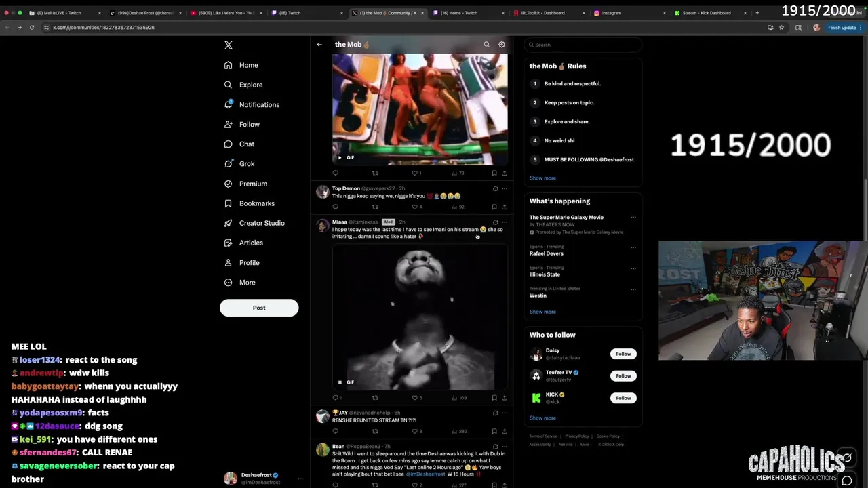
Task: Share JAY's RENSHE REUNITED post
Action: click(504, 431)
